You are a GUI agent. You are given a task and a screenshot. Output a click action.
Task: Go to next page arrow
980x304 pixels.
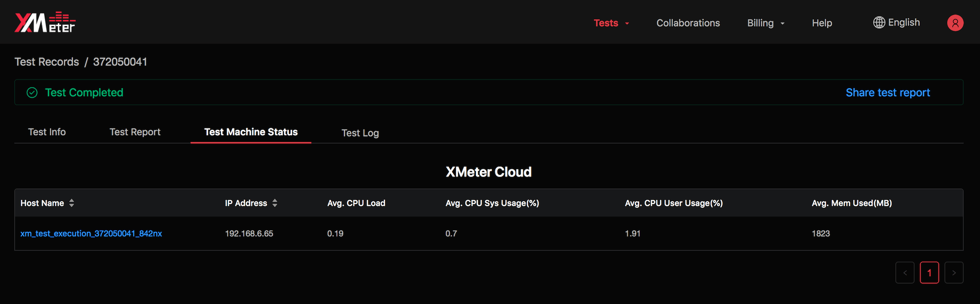(954, 273)
